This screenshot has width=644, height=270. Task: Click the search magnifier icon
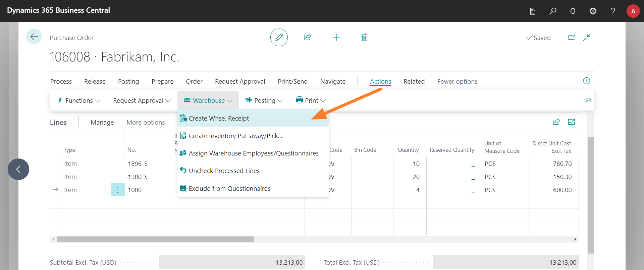[553, 11]
